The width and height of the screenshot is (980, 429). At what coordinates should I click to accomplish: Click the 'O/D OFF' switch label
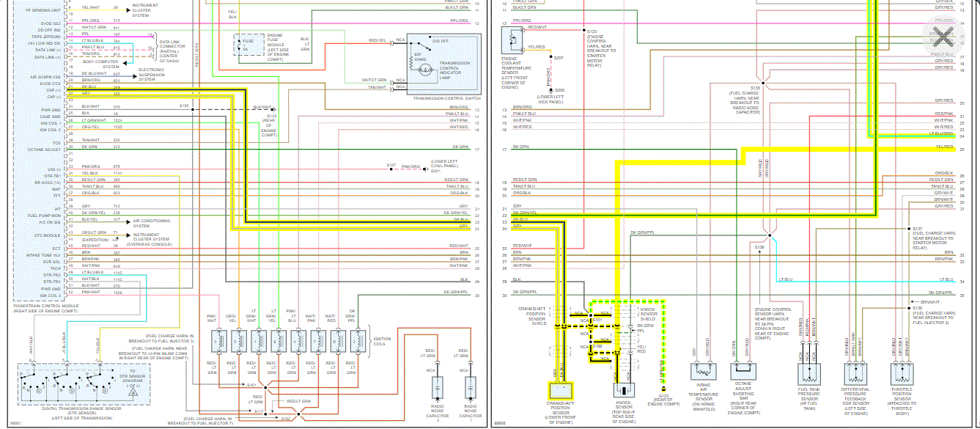(441, 42)
